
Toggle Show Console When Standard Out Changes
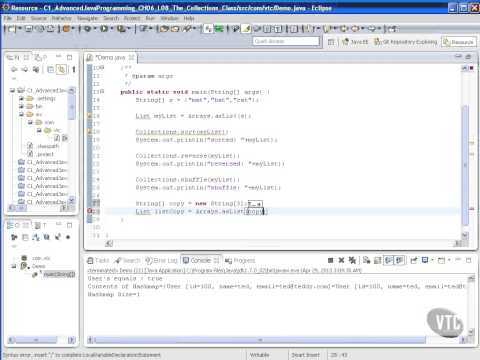(x=388, y=260)
